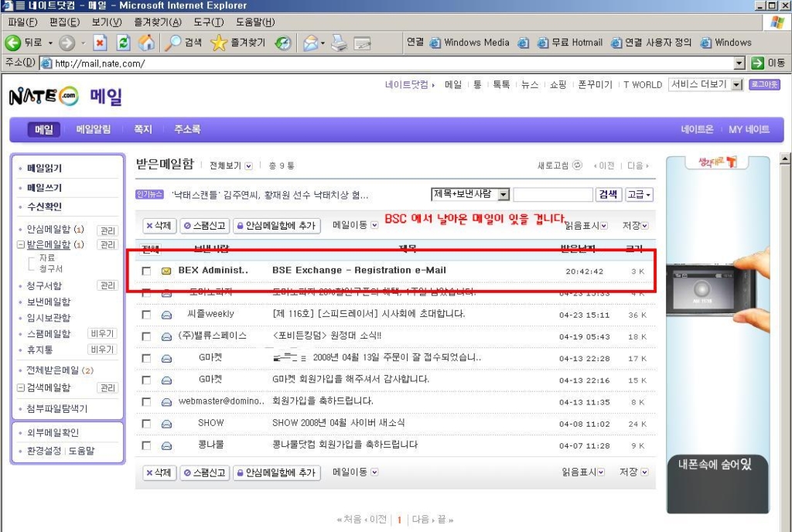Select the 메일 tab
Screen dimensions: 792x532
[x=44, y=130]
